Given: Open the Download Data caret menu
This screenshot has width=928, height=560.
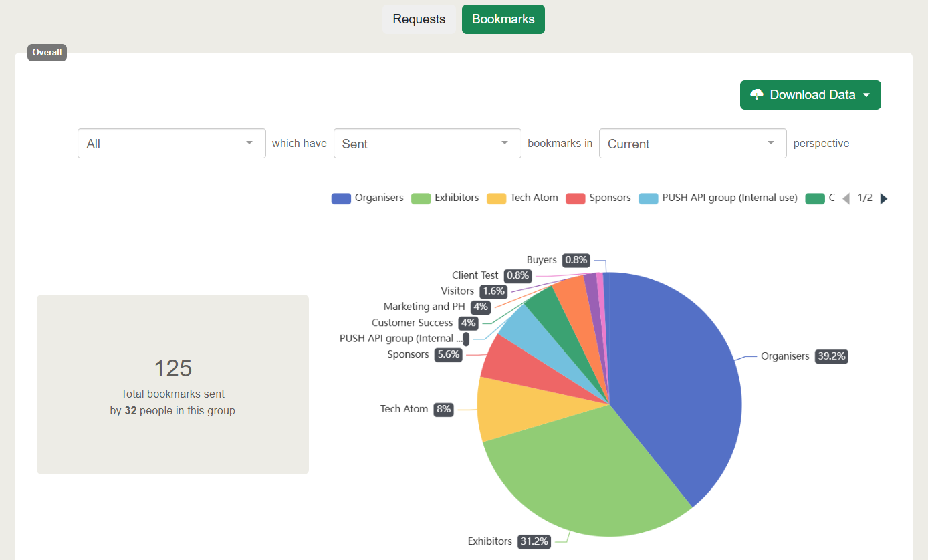Looking at the screenshot, I should click(x=867, y=95).
